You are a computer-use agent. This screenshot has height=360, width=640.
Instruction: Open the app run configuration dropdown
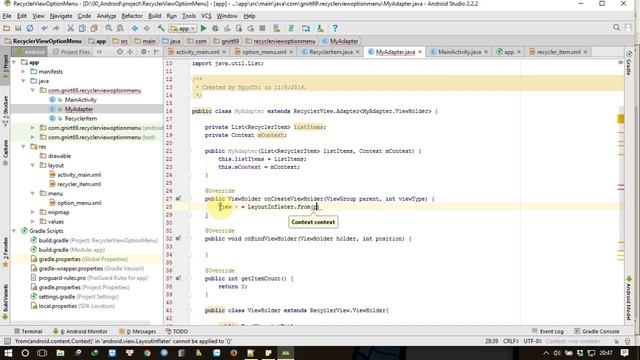[183, 29]
